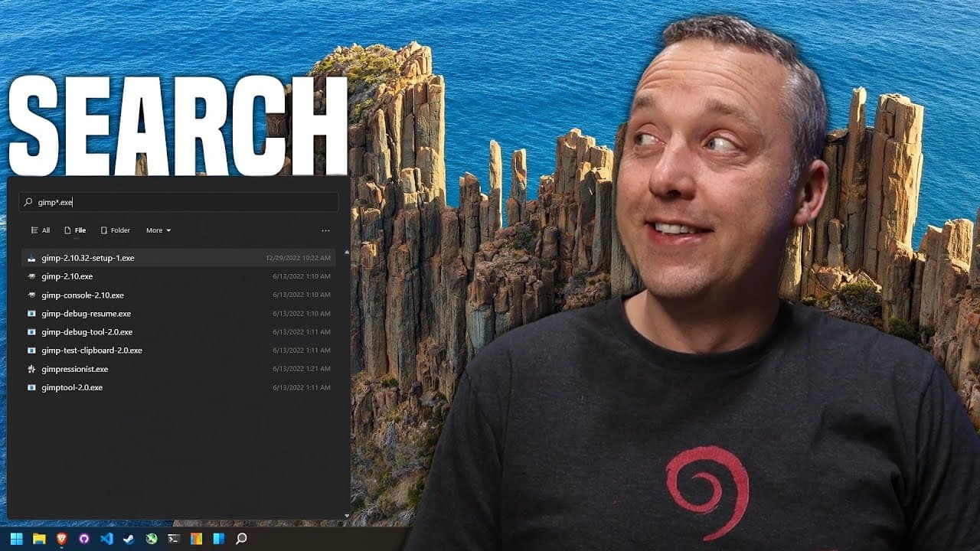
Task: Open the three-dots options menu
Action: pos(325,230)
